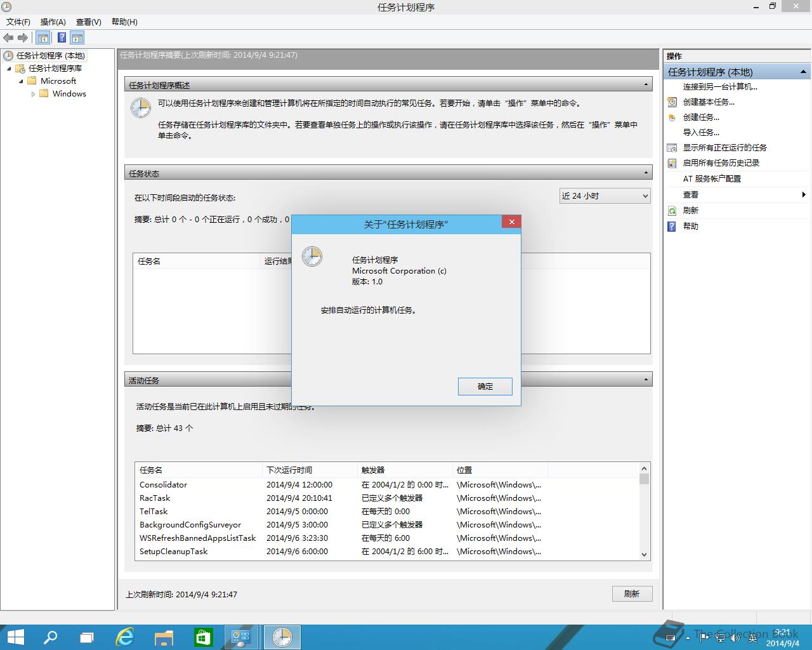Click AT 服务帐户配置 action

point(712,179)
